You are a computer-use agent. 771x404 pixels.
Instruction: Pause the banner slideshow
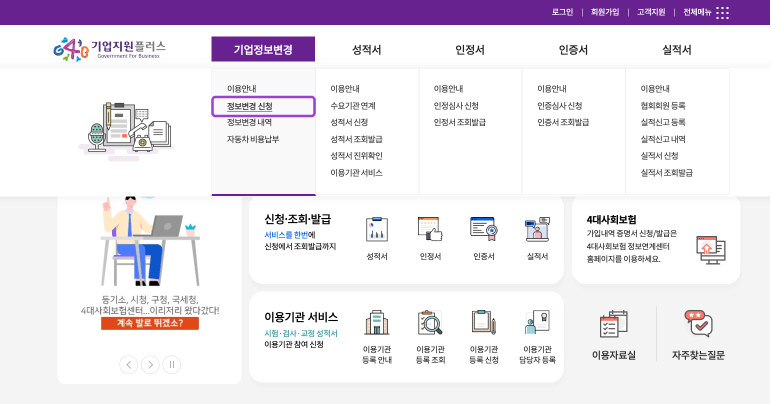click(x=172, y=365)
